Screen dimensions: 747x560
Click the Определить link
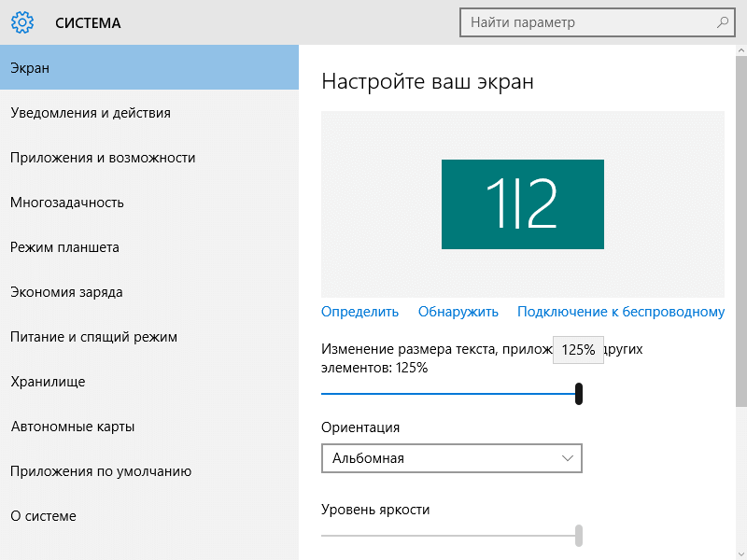pos(359,312)
